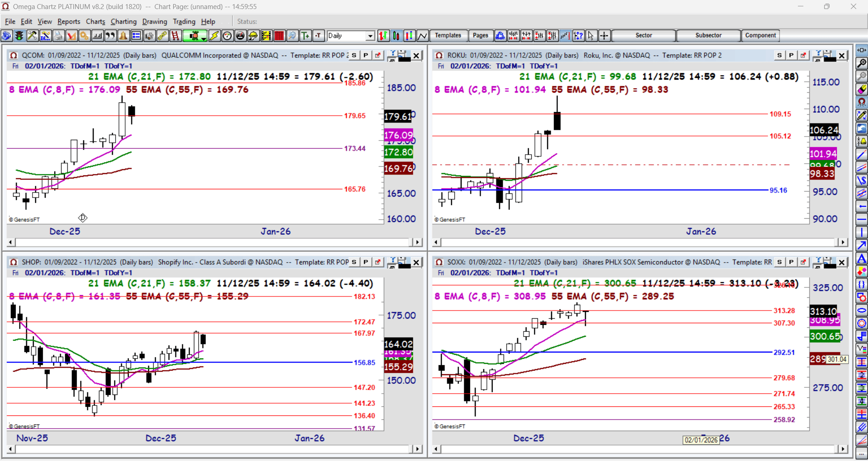This screenshot has width=868, height=461.
Task: Close the SHOP chart window
Action: tap(416, 262)
